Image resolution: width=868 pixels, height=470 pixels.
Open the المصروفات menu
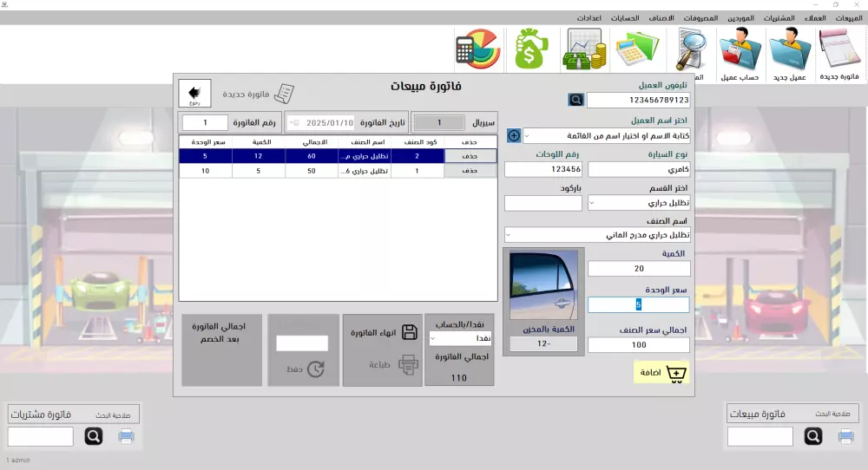(700, 18)
